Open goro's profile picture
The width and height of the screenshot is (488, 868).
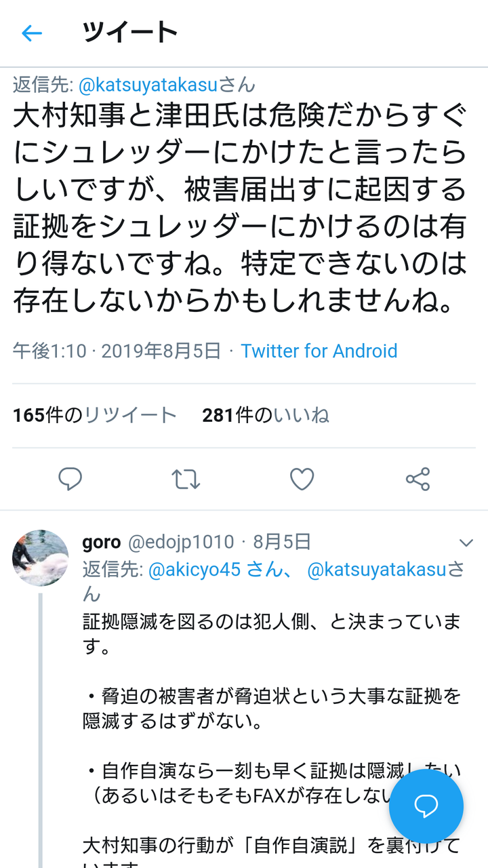click(x=41, y=558)
